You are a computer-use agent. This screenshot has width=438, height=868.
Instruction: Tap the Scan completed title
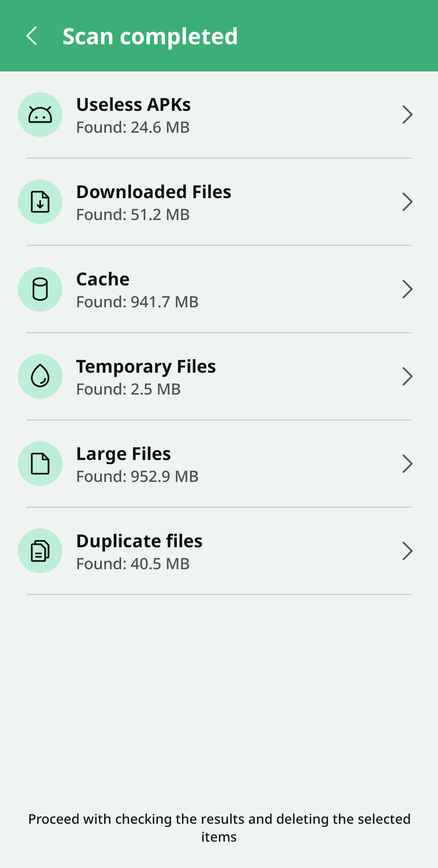pos(150,36)
